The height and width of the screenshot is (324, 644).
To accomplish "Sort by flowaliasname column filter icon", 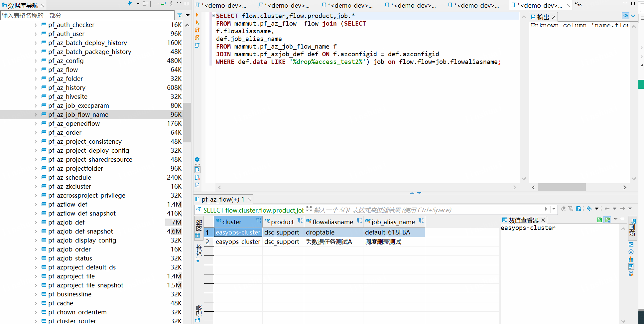I will 359,221.
